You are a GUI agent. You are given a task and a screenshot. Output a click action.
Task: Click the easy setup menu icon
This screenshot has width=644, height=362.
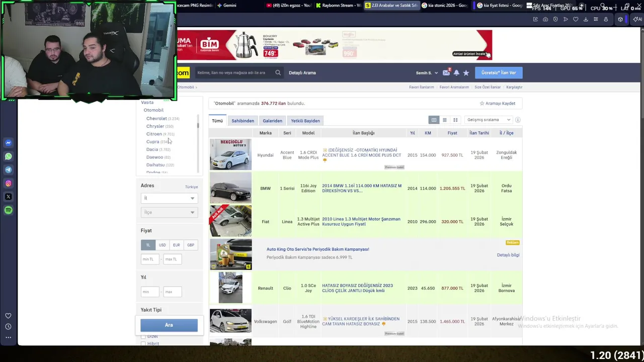tap(596, 19)
